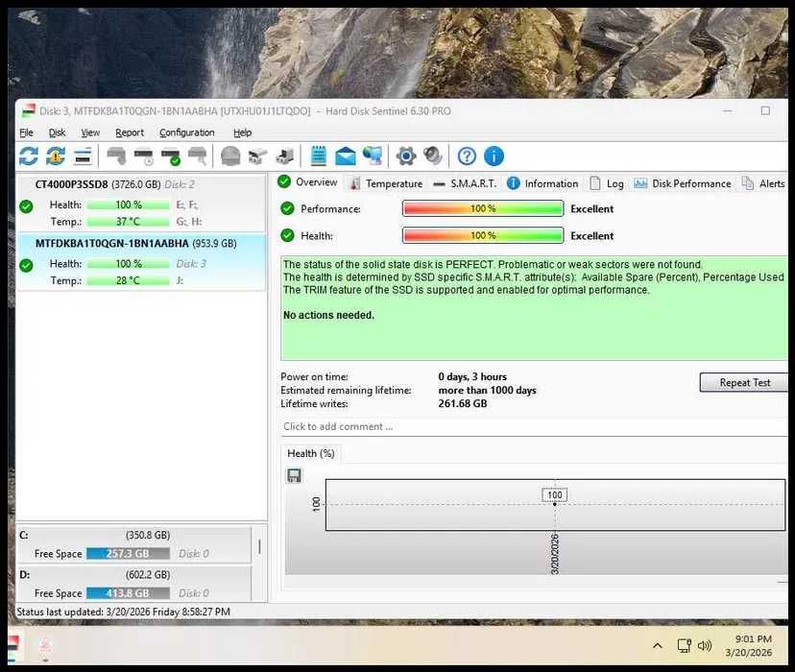Screen dimensions: 795x672
Task: Select the Health (%) chart tab
Action: pyautogui.click(x=311, y=453)
